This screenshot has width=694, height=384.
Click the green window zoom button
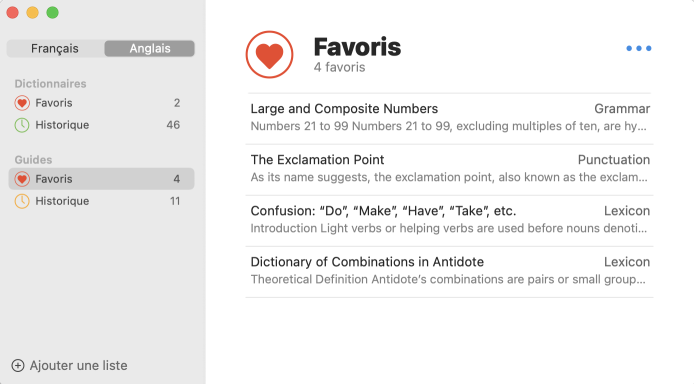[x=53, y=12]
